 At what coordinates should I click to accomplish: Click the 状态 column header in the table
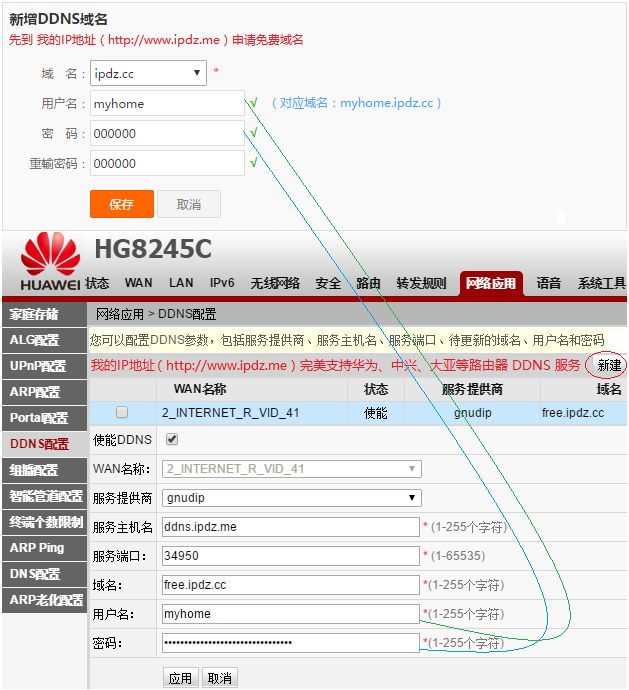tap(376, 389)
